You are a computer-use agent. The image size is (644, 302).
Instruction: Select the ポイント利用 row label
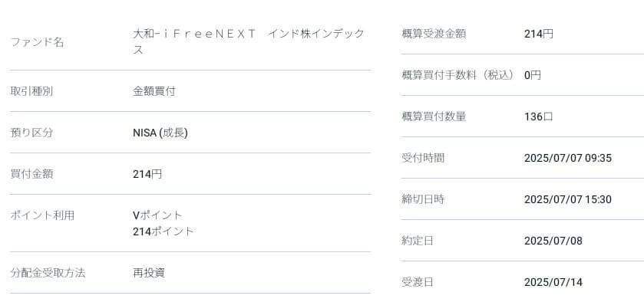[42, 215]
